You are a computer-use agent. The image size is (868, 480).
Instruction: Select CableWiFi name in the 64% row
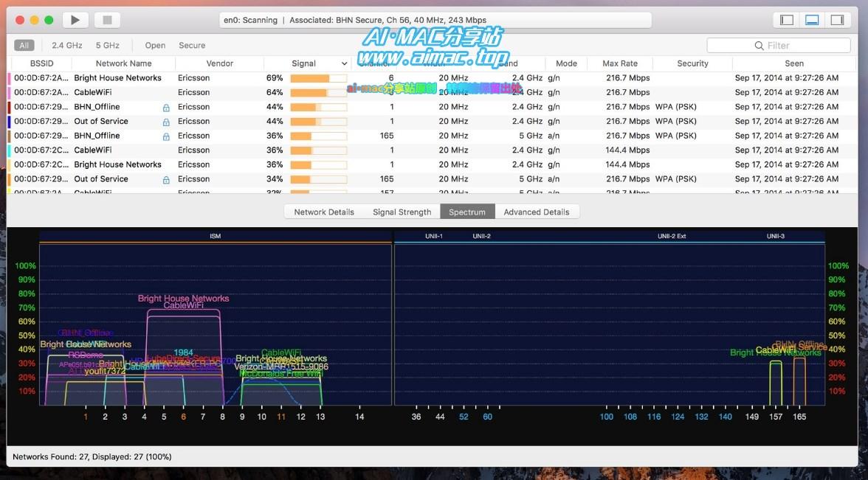click(93, 92)
